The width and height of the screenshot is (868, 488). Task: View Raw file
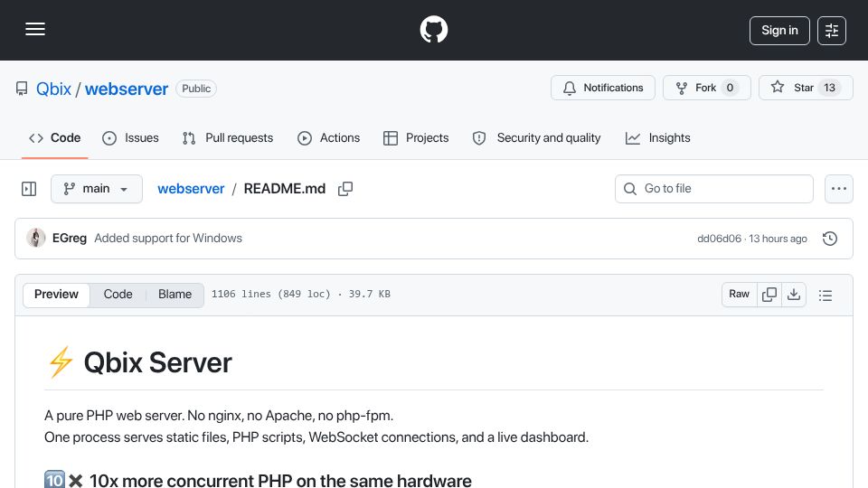tap(739, 295)
